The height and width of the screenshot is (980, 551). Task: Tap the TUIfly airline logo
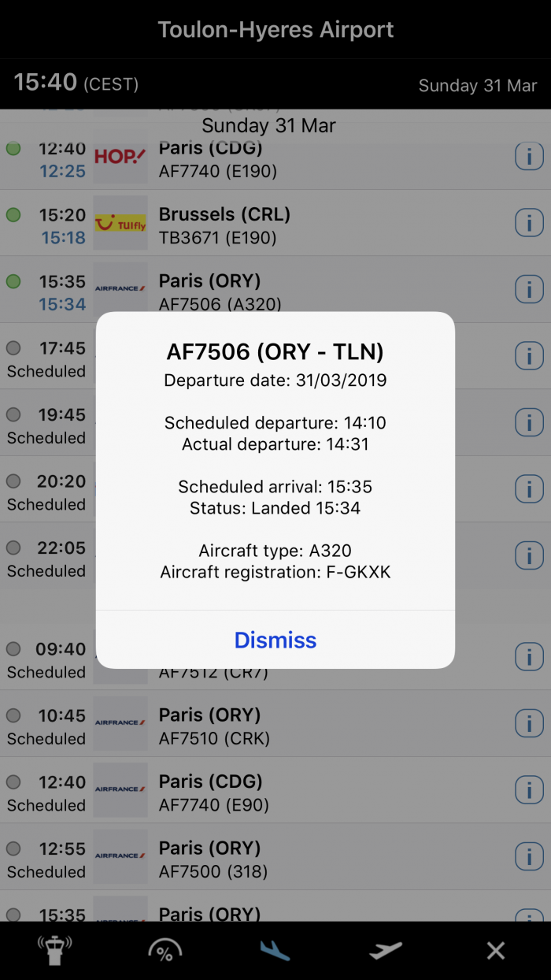[x=120, y=224]
